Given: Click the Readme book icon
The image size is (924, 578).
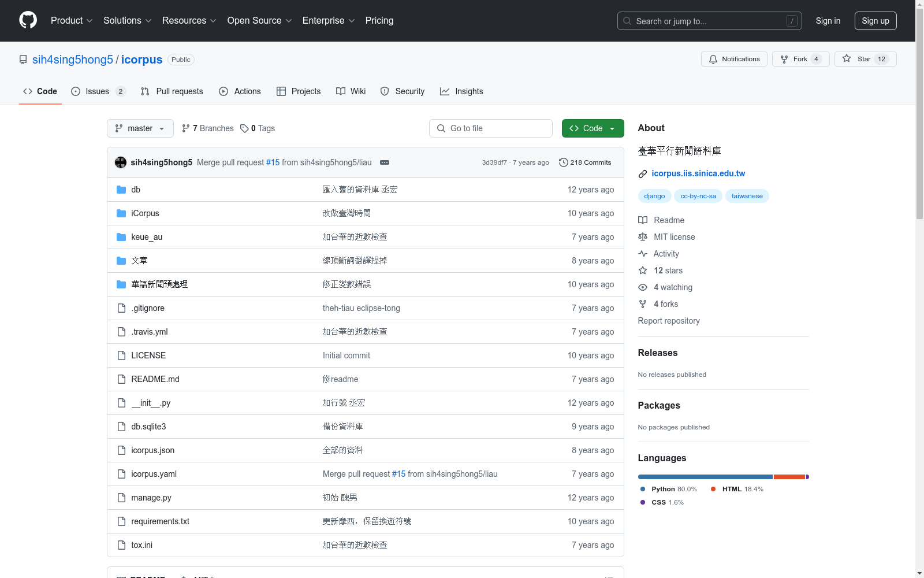Looking at the screenshot, I should pos(643,220).
